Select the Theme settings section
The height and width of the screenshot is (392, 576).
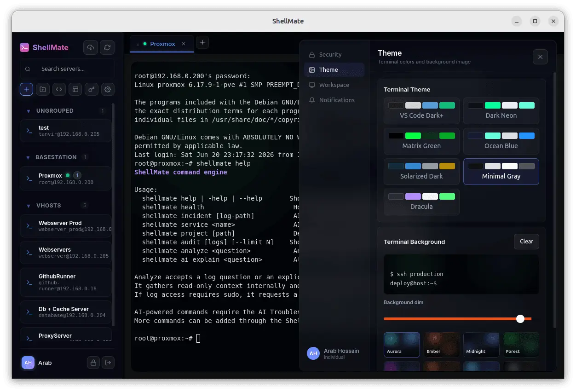click(x=334, y=69)
